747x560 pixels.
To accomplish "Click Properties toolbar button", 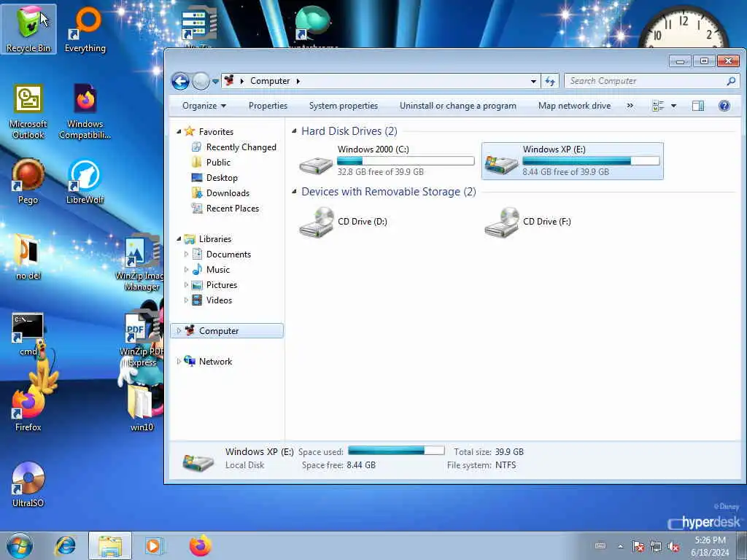I will (268, 106).
